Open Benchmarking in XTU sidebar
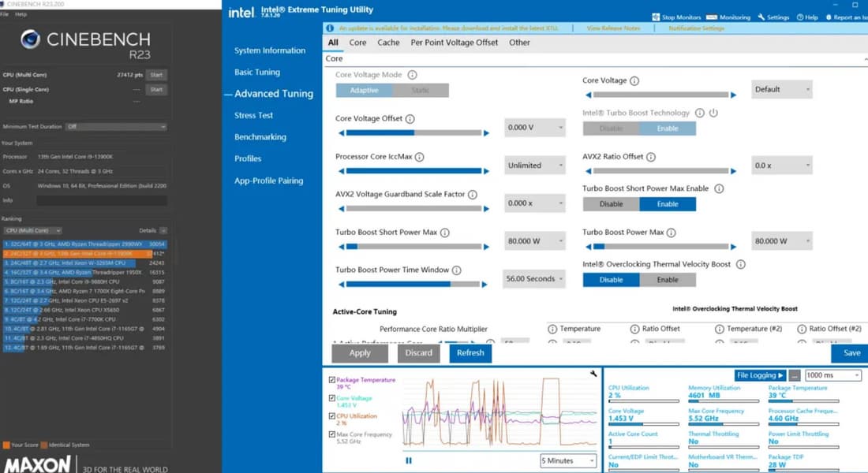Viewport: 868px width, 473px height. click(x=260, y=136)
